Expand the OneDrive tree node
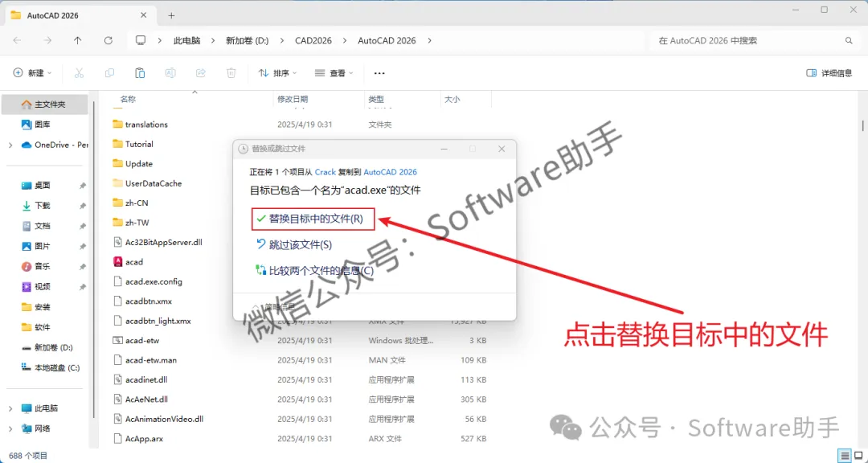The width and height of the screenshot is (868, 463). (x=10, y=145)
